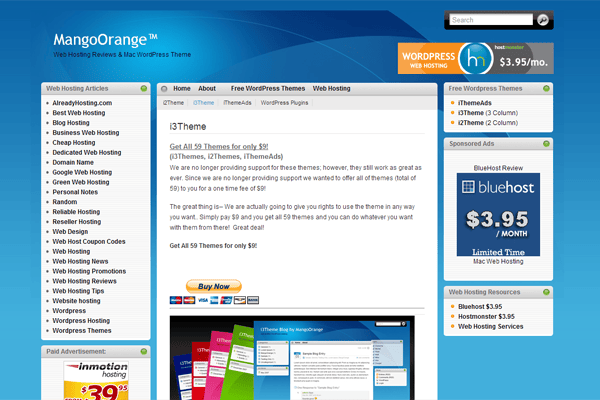Open the iThemeAds link in right sidebar

point(475,103)
